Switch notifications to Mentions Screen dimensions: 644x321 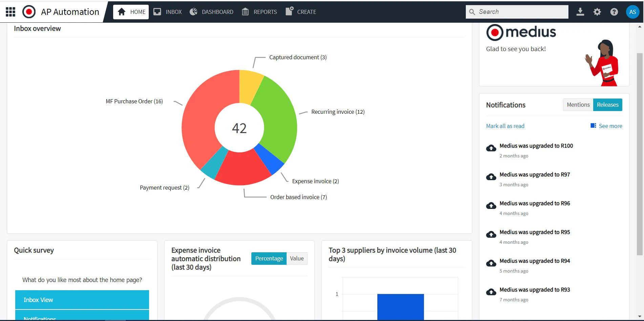[578, 105]
